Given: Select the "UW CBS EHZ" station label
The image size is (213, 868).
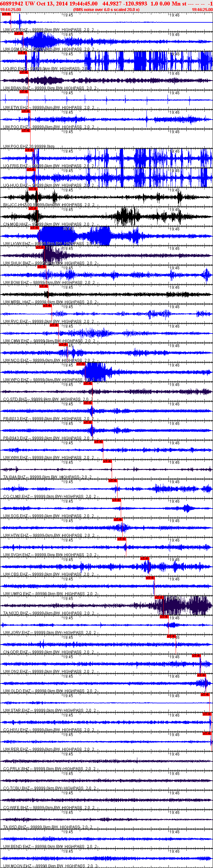Looking at the screenshot, I should click(16, 575).
